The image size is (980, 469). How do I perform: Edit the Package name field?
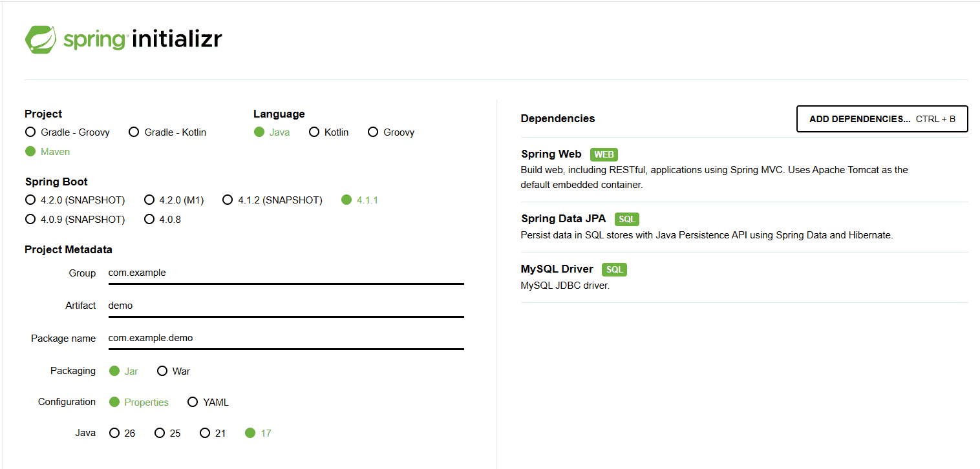[x=286, y=339]
